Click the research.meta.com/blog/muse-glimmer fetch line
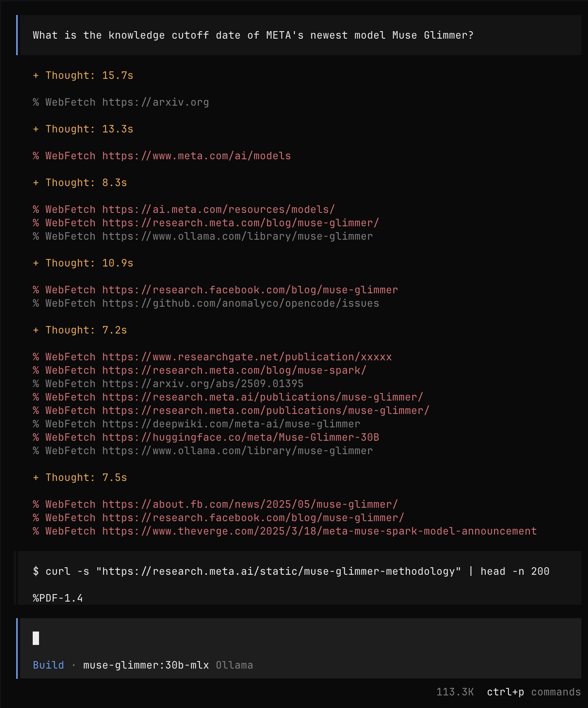 206,223
